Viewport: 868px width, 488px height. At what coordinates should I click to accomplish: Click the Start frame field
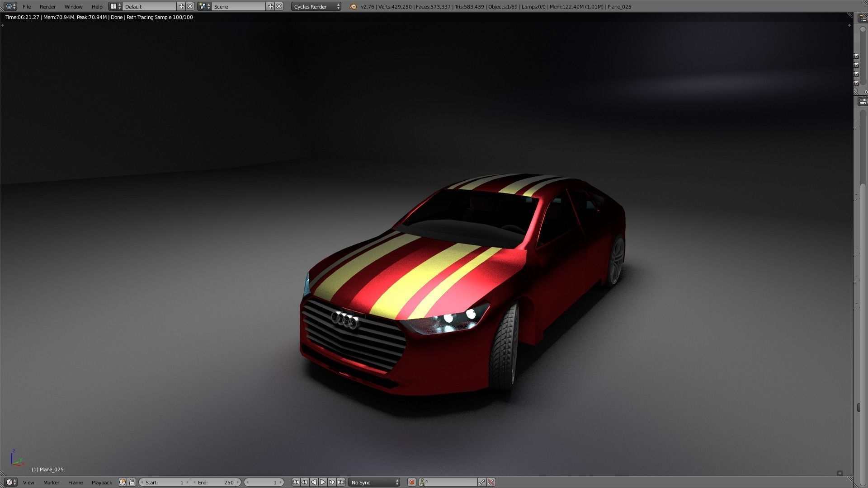[165, 482]
